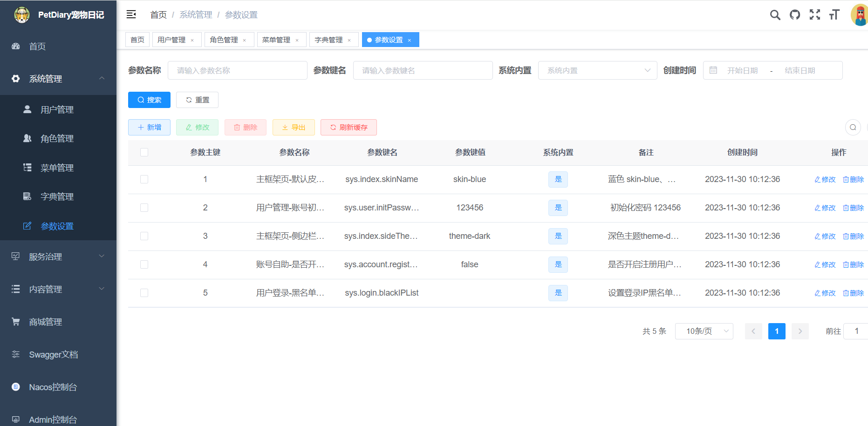The width and height of the screenshot is (868, 426).
Task: Toggle fullscreen mode icon
Action: (815, 15)
